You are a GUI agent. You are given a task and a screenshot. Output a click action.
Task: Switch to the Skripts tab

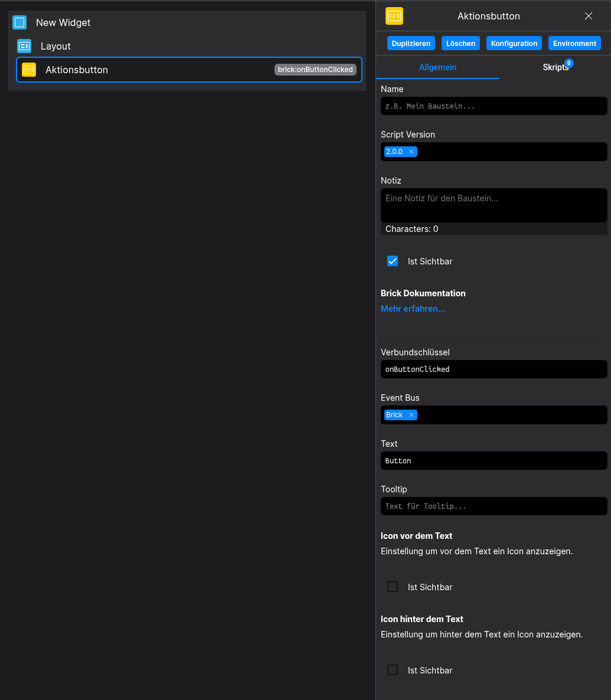[x=556, y=67]
